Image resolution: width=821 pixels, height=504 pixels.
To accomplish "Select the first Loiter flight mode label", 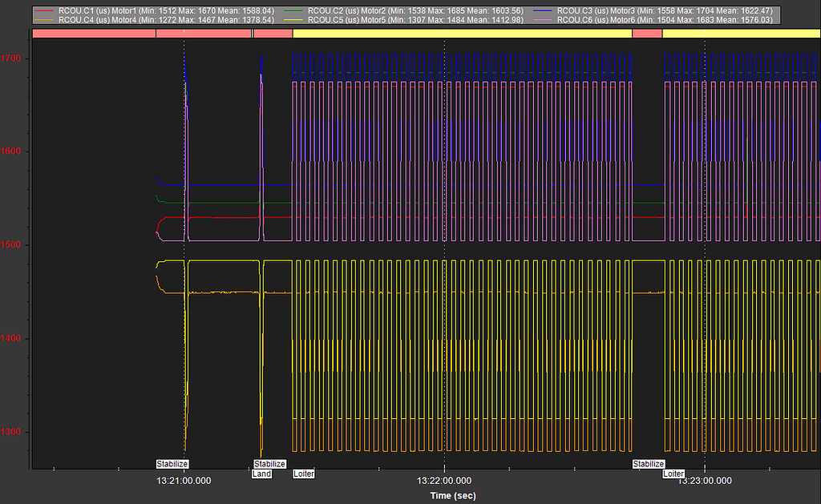I will pos(303,474).
